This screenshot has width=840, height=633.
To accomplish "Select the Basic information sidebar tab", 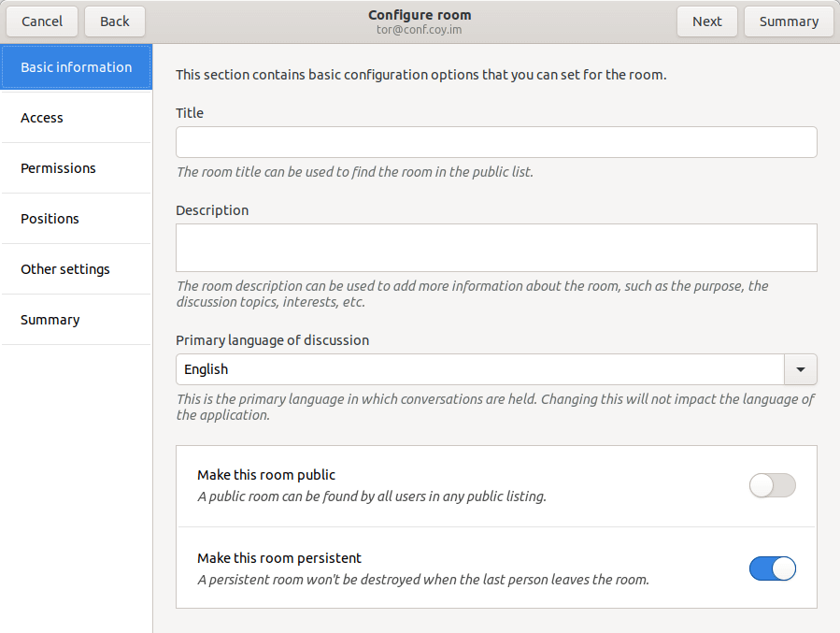I will point(76,67).
